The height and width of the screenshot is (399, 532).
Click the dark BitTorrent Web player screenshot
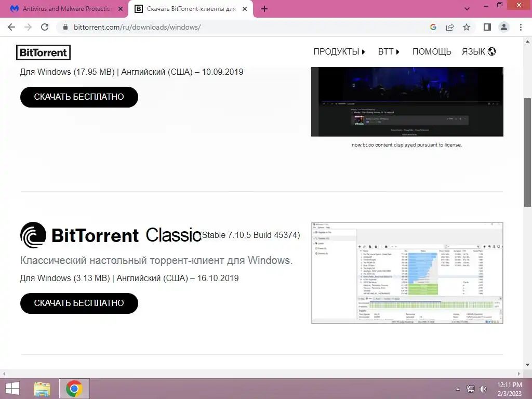pos(407,102)
